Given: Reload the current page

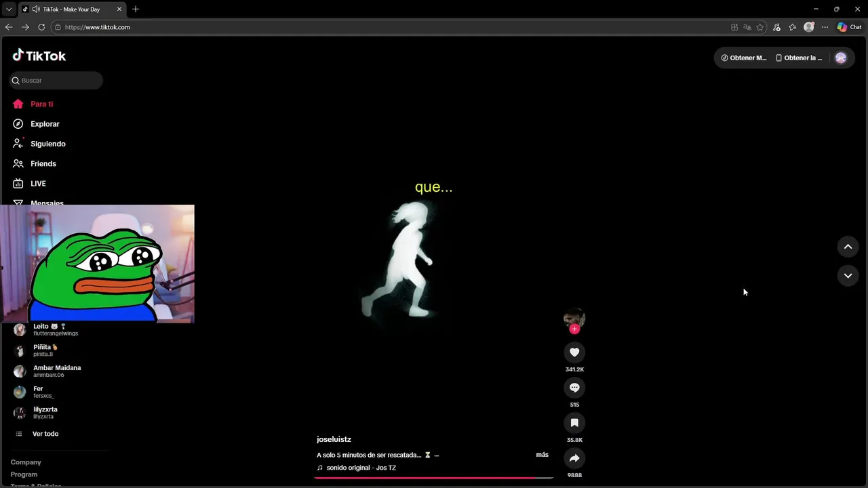Looking at the screenshot, I should 41,27.
